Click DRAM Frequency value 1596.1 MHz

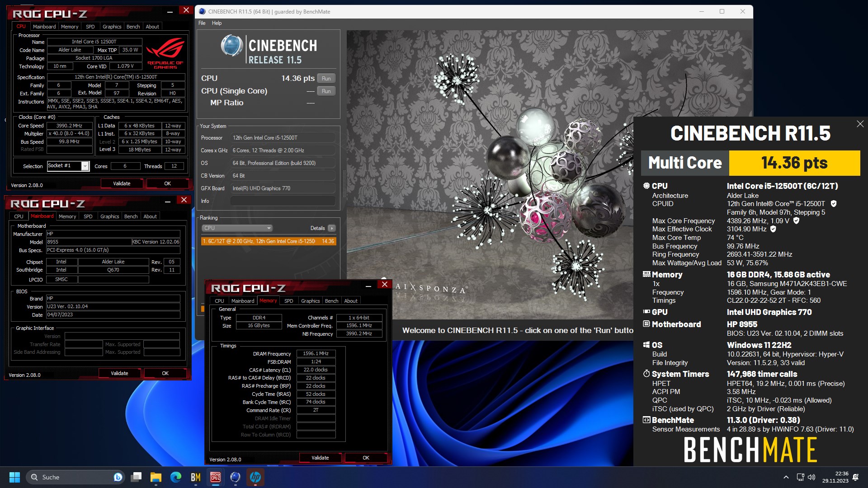(316, 354)
